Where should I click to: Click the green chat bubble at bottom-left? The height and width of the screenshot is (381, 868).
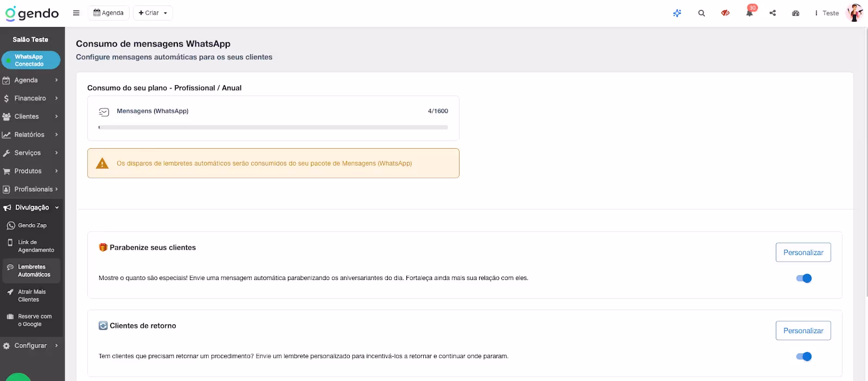pyautogui.click(x=18, y=377)
